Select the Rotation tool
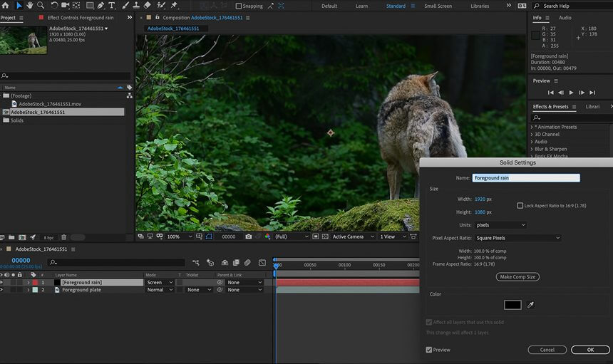The height and width of the screenshot is (364, 613). [x=54, y=6]
